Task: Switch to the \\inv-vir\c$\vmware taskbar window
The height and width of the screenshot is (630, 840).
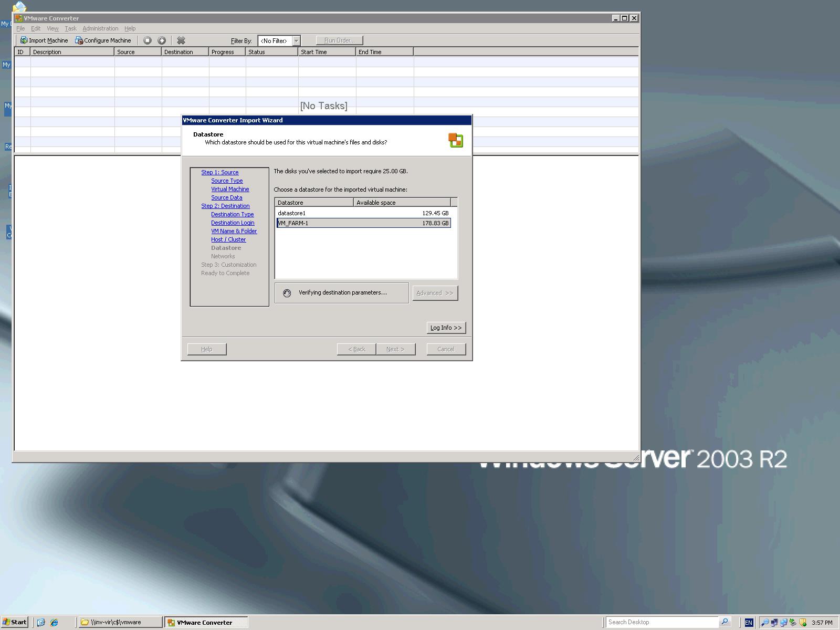Action: point(120,622)
